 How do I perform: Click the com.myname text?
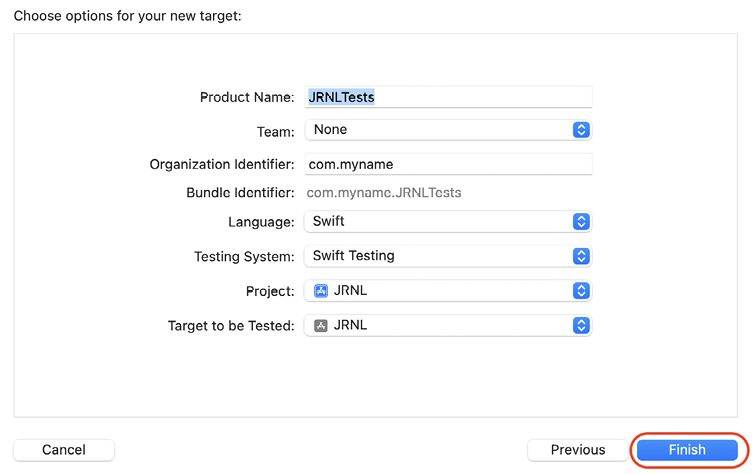[351, 165]
